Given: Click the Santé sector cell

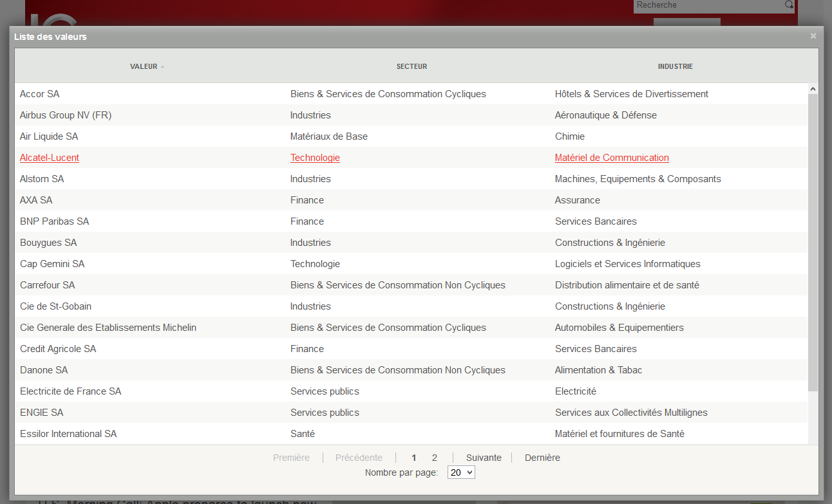Looking at the screenshot, I should point(303,434).
